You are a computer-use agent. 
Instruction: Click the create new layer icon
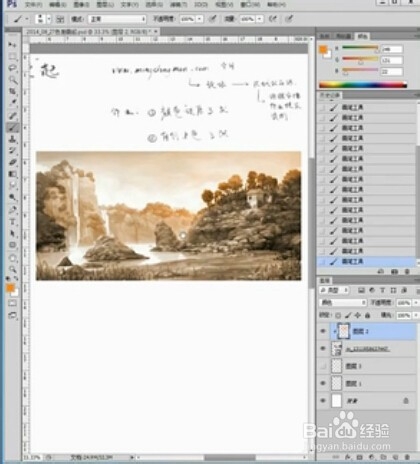click(395, 457)
